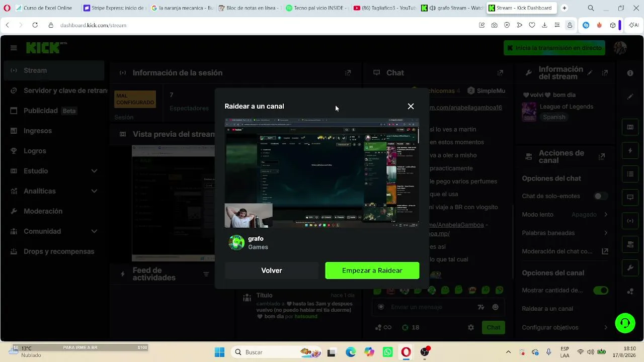Open the Ingresos page
Screen dimensions: 644x362
click(x=54, y=131)
